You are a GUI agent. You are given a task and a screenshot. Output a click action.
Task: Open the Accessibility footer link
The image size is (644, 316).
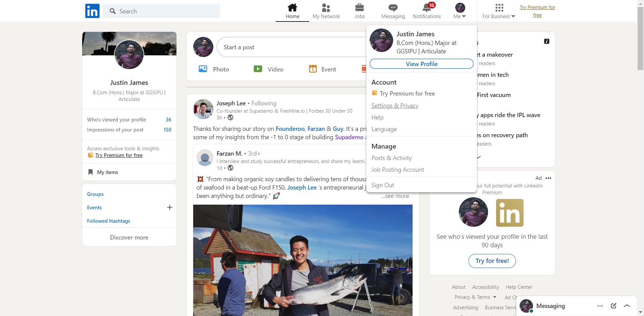pyautogui.click(x=486, y=287)
